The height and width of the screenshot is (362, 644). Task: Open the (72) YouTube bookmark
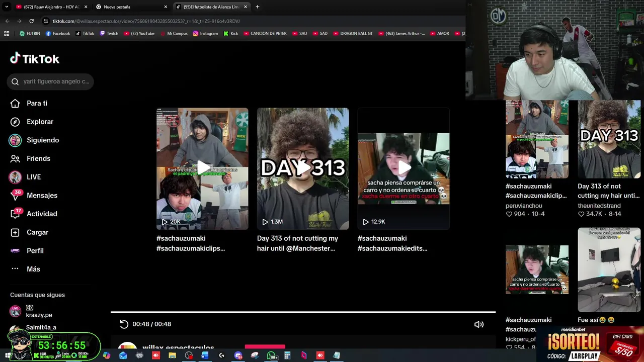(x=139, y=34)
